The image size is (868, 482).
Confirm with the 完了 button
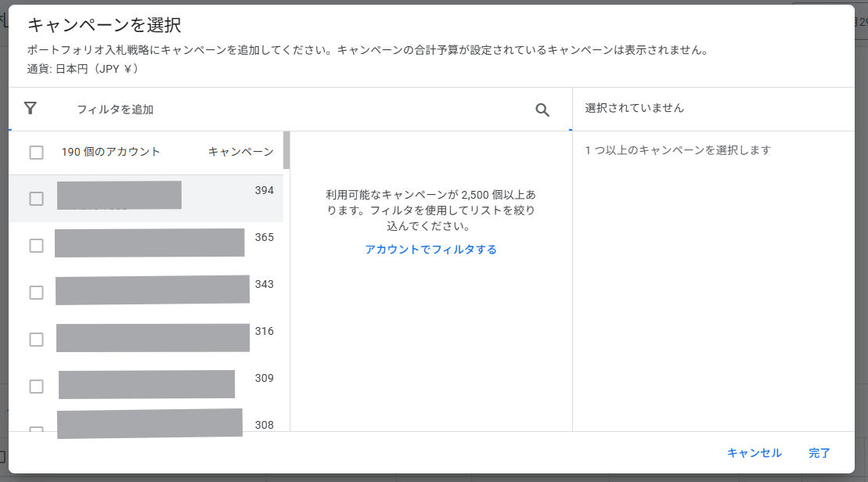[819, 453]
